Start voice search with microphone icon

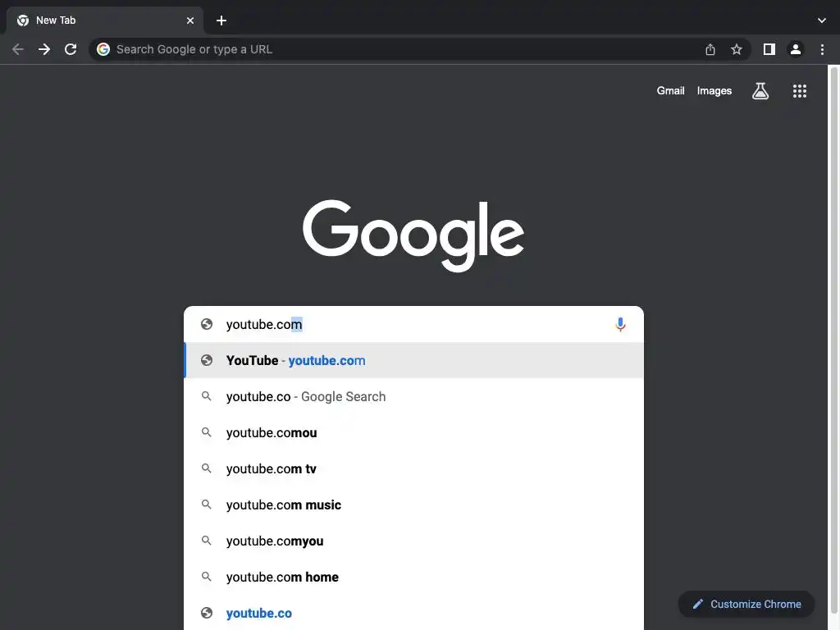620,325
